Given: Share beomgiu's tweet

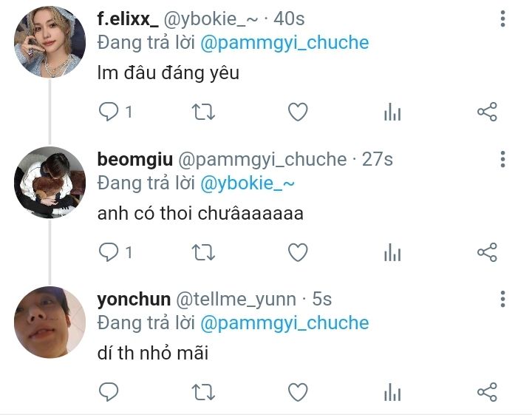Looking at the screenshot, I should click(487, 252).
